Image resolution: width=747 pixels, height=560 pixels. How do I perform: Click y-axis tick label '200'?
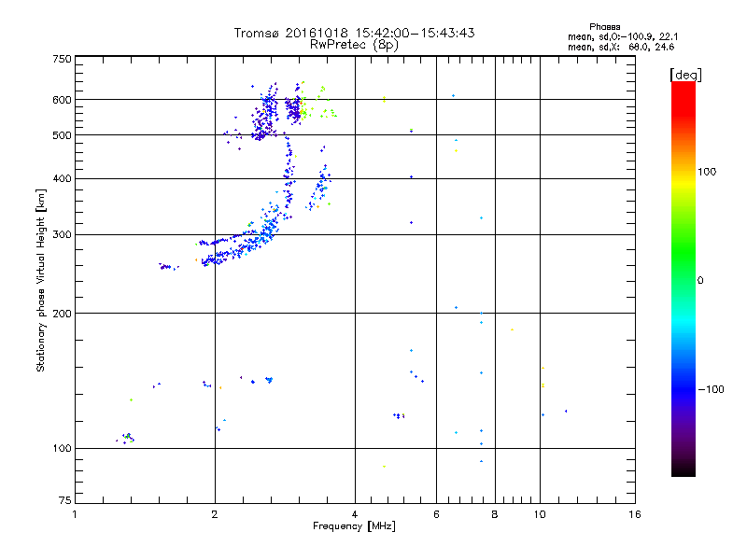pyautogui.click(x=62, y=314)
